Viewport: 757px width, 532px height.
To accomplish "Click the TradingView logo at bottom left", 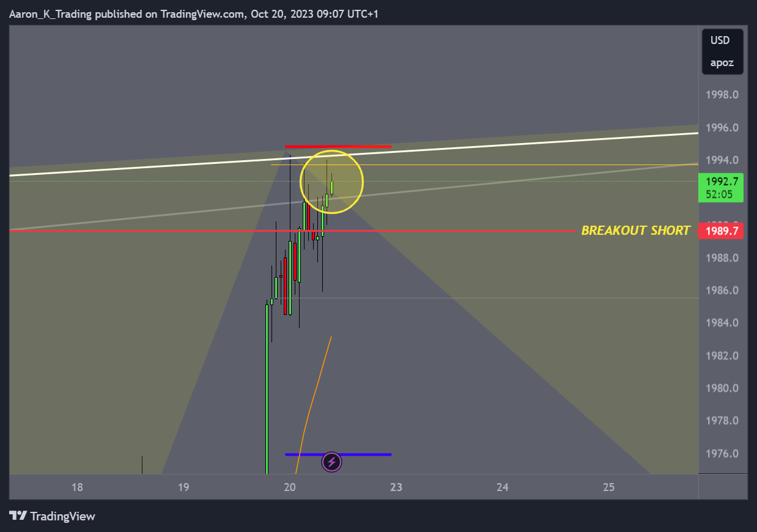I will click(52, 516).
